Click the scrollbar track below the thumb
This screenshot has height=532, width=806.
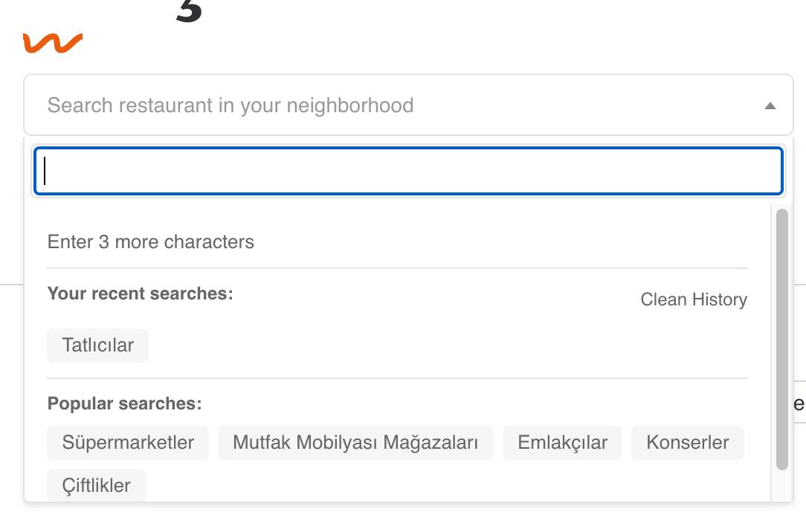781,486
